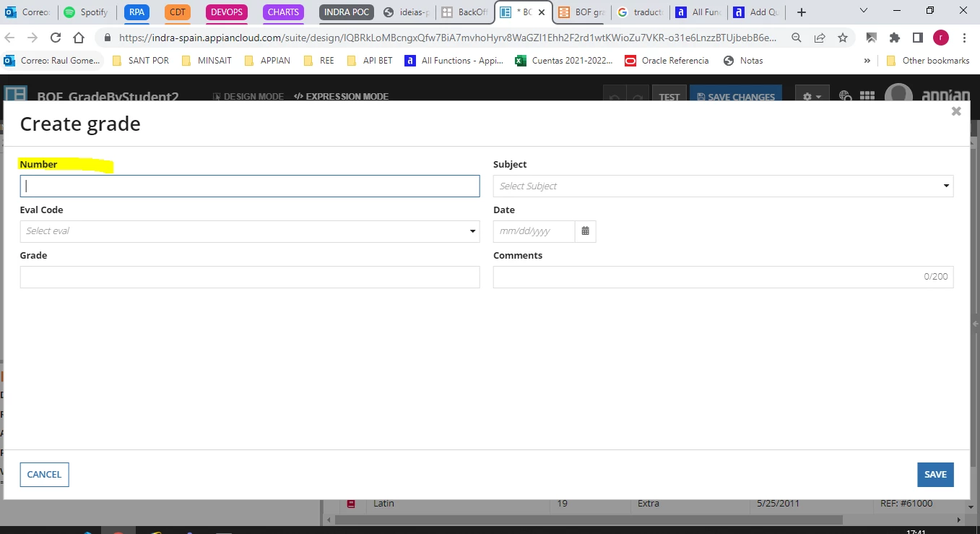
Task: Open the tab search chevron
Action: (864, 10)
